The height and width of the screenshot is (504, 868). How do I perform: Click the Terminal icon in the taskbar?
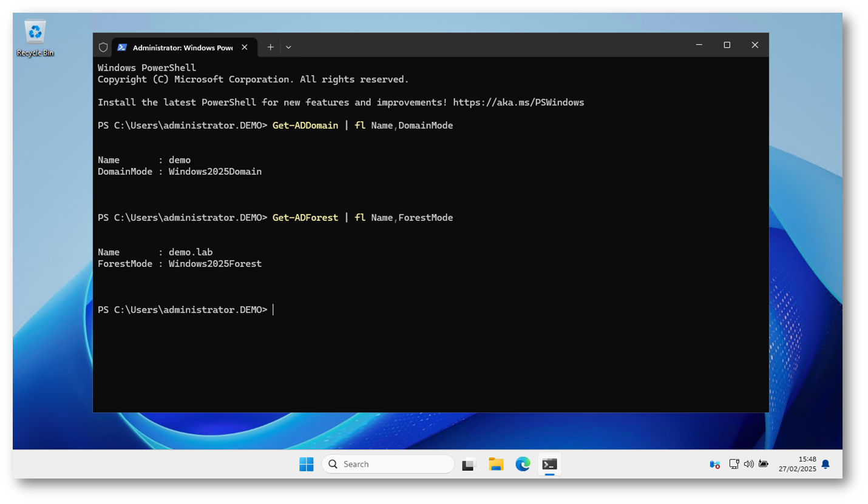pos(549,465)
